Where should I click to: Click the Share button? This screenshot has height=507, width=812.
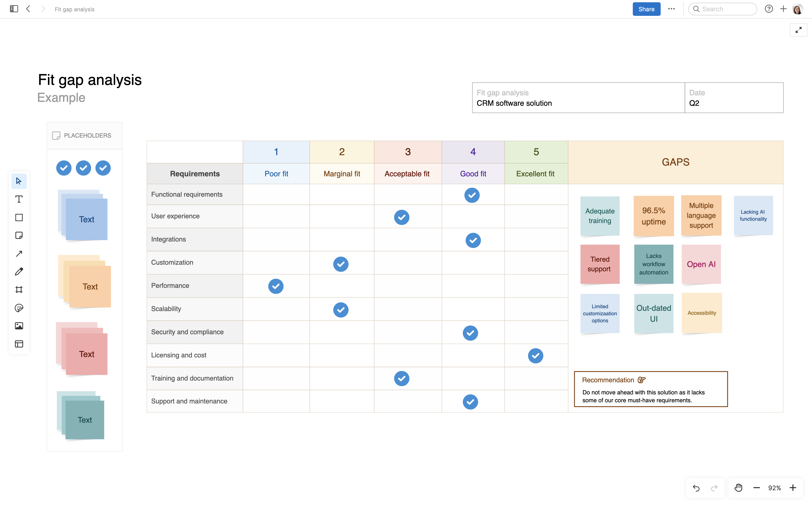(646, 9)
